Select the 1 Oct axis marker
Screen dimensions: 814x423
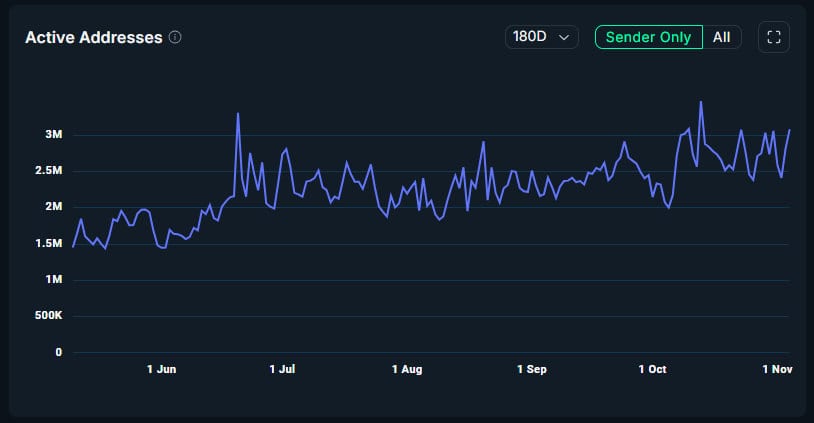tap(652, 370)
